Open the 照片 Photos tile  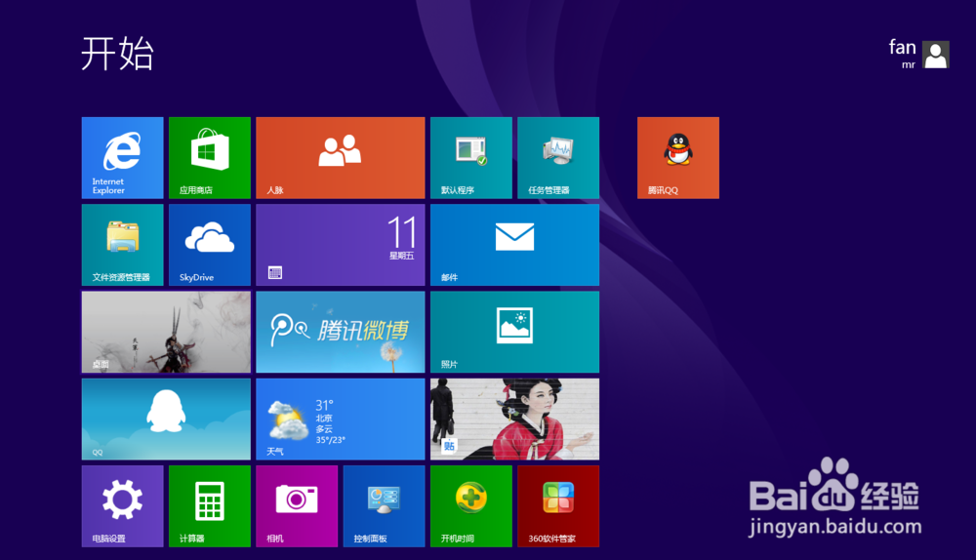point(514,333)
